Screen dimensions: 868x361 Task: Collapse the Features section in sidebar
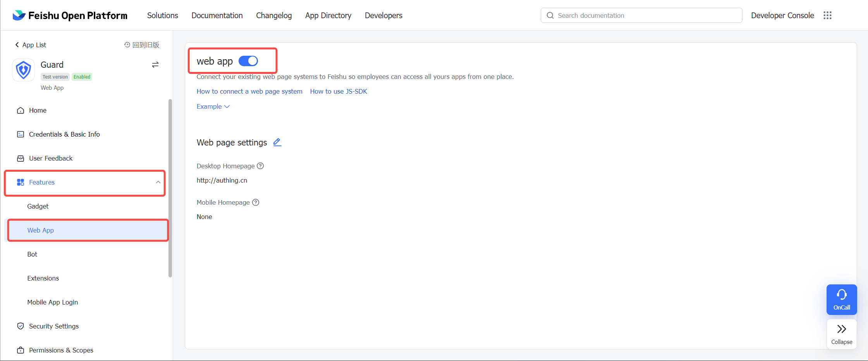coord(158,182)
